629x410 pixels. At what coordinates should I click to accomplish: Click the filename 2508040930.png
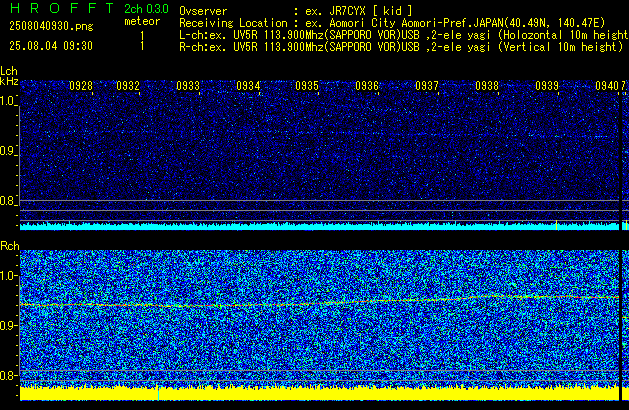(51, 26)
